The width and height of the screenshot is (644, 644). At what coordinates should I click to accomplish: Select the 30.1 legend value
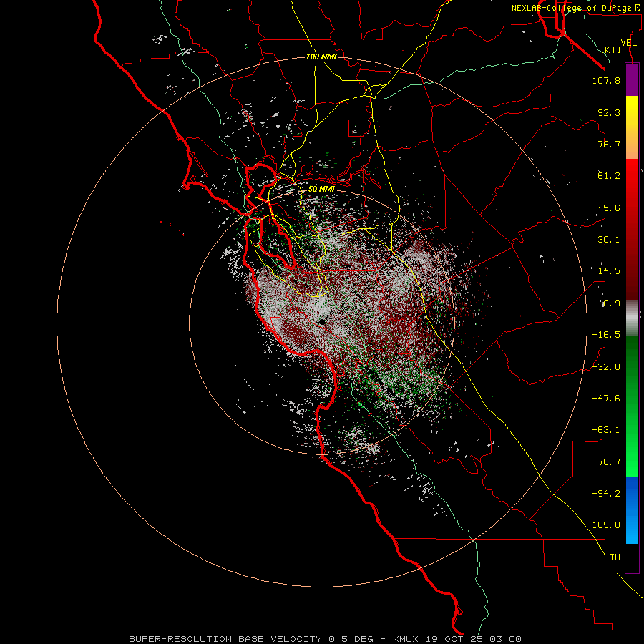tap(609, 240)
